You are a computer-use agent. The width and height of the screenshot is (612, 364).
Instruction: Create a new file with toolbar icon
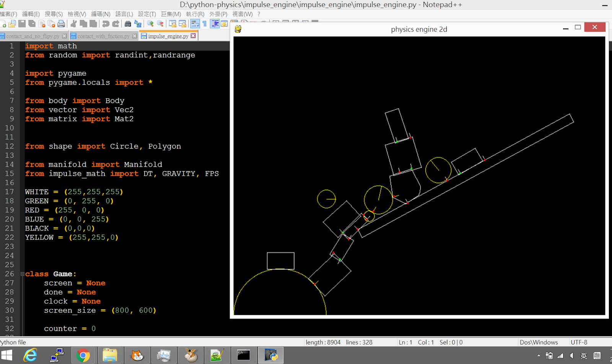pos(3,24)
